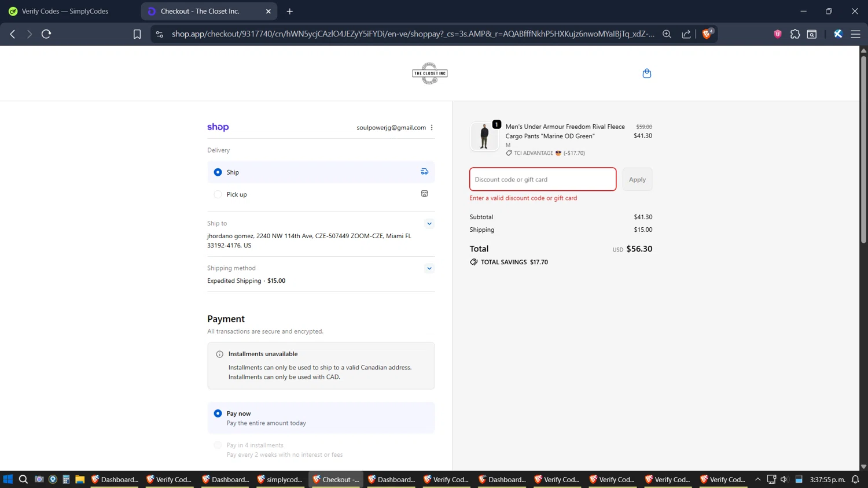Click the store icon on Pick up row

pos(424,194)
